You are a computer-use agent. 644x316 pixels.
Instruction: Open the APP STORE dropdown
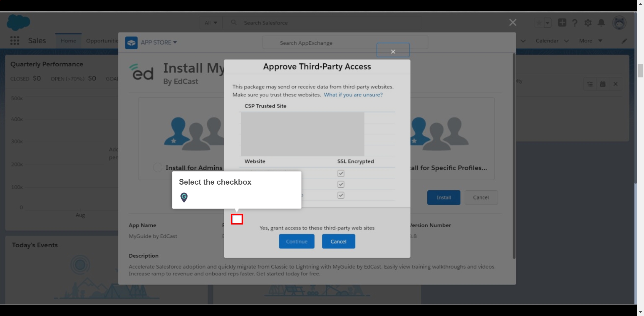(x=159, y=43)
